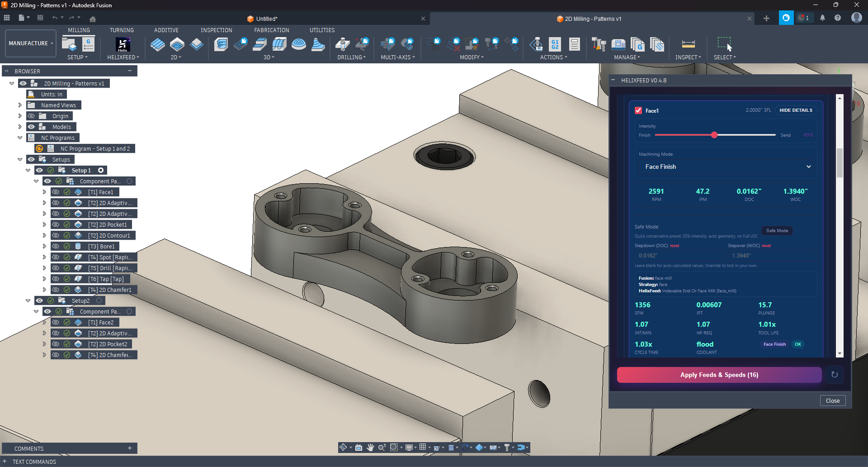Viewport: 868px width, 467px height.
Task: Click Apply Feeds & Speeds button
Action: [719, 375]
